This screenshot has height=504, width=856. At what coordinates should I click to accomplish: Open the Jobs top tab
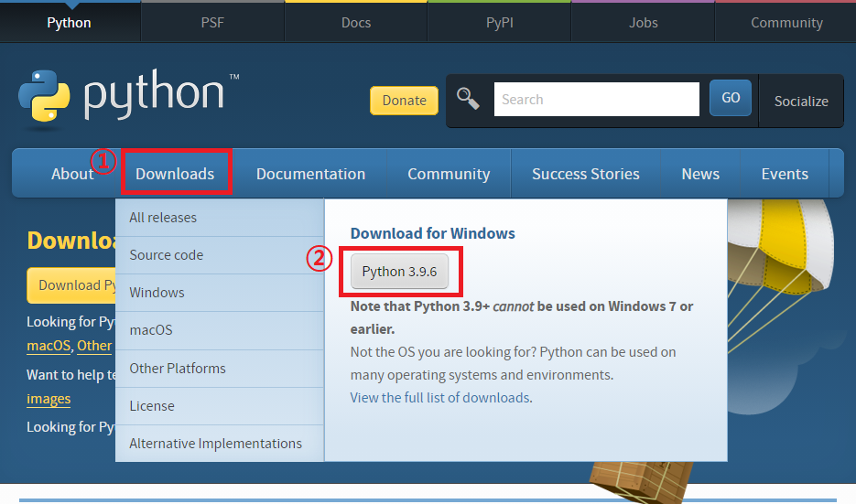click(643, 22)
